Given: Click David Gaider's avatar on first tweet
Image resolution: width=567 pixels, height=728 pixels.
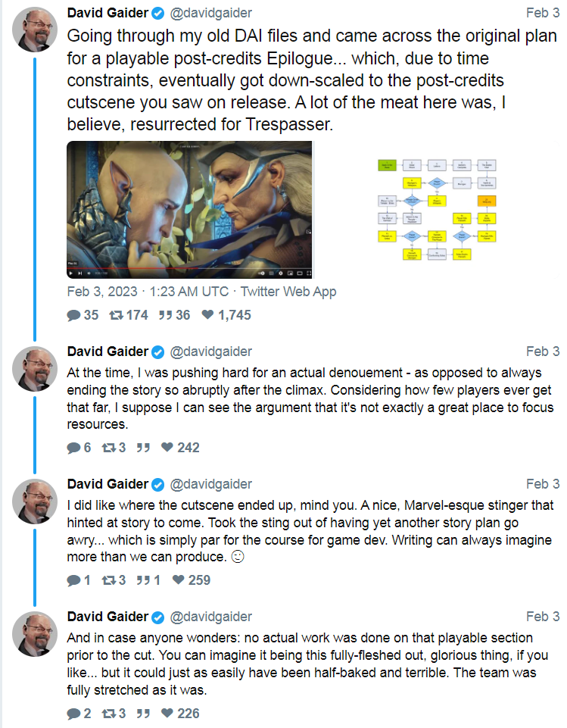Looking at the screenshot, I should click(35, 33).
